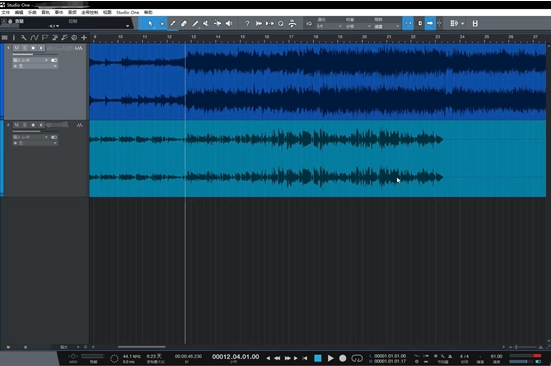Click the wrench track options icon
Viewport: 551px width, 366px height.
[x=24, y=38]
